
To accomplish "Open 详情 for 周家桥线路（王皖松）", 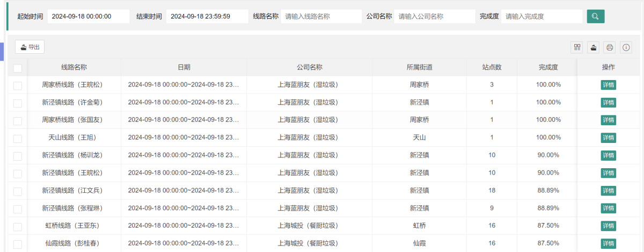I will point(608,85).
